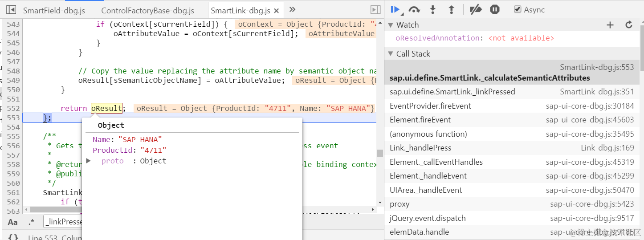Set a breakpoint on line 549

click(13, 80)
